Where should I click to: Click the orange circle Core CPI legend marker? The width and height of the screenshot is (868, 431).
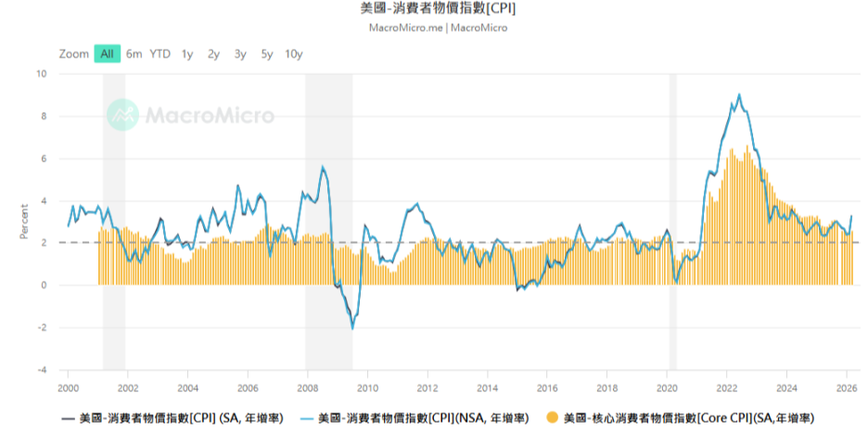[x=554, y=417]
